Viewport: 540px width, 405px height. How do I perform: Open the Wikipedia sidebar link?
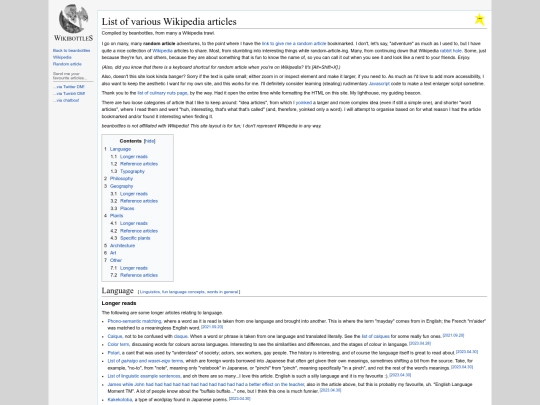(x=62, y=57)
